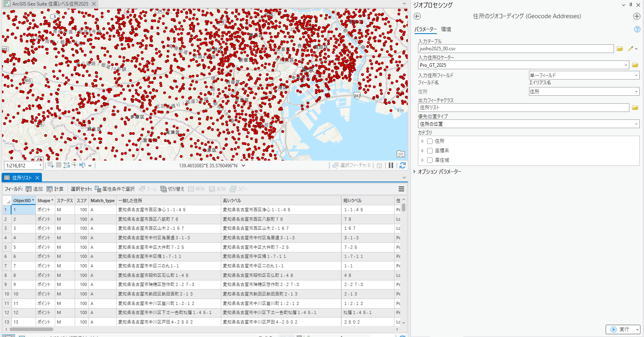The height and width of the screenshot is (337, 644).
Task: Browse for the 入力テーブル input file
Action: 620,49
